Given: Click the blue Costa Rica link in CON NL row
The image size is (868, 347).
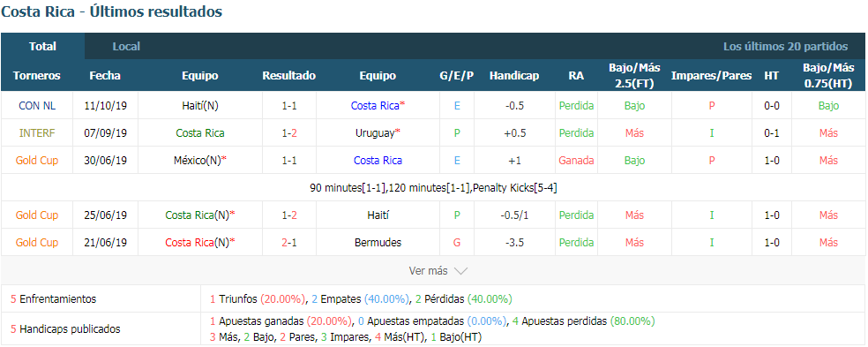Looking at the screenshot, I should (375, 105).
